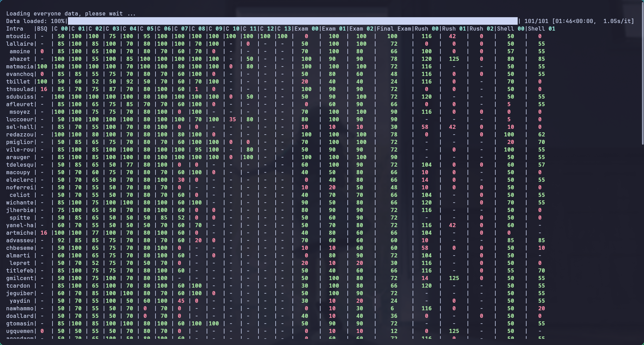This screenshot has height=345, width=644.
Task: Click the username 'sel-hall'
Action: coord(20,127)
